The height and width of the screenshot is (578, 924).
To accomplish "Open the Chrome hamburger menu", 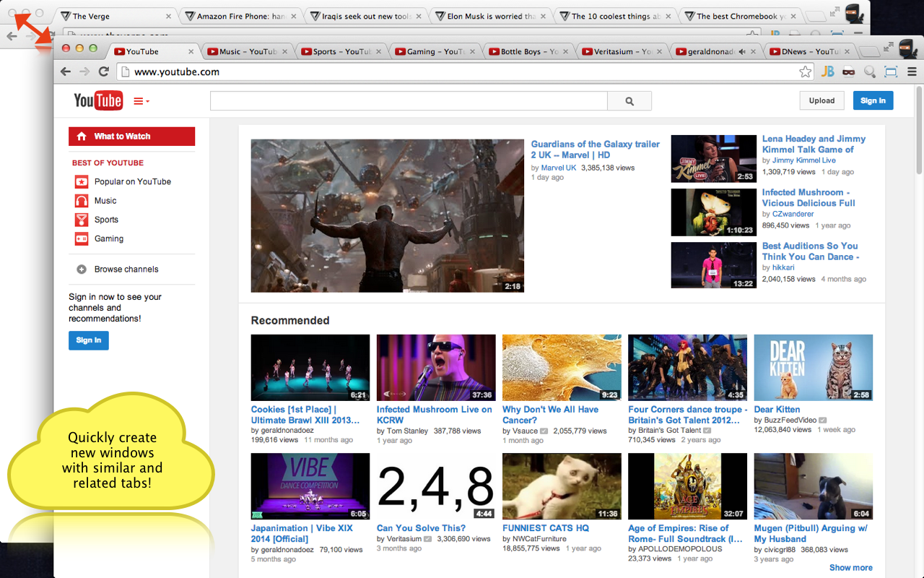I will [912, 72].
